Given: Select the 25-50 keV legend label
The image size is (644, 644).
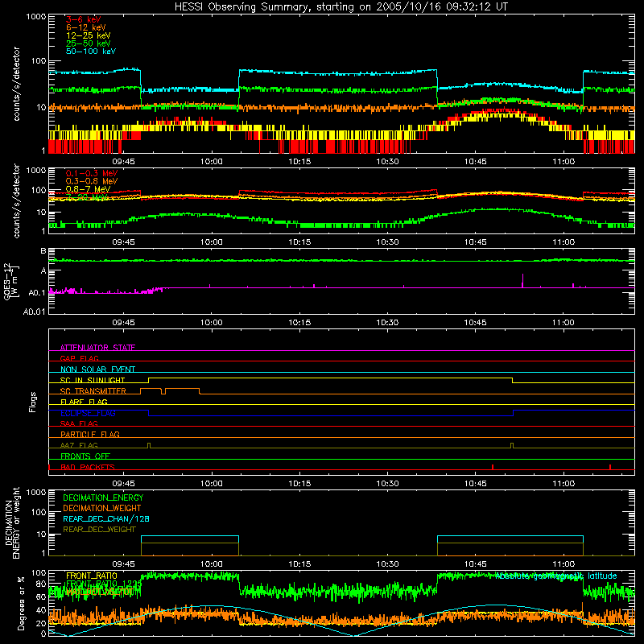Looking at the screenshot, I should (88, 43).
